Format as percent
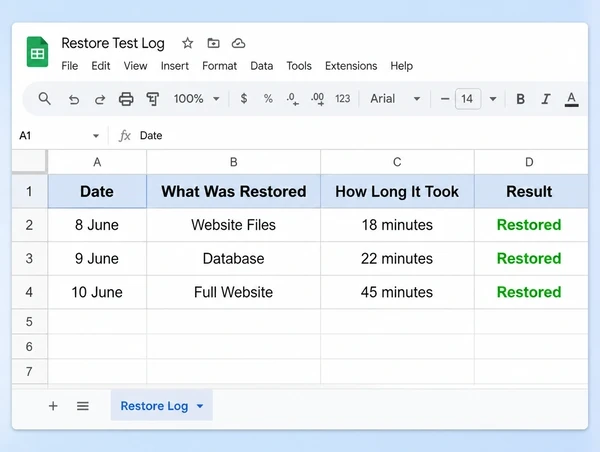Image resolution: width=600 pixels, height=452 pixels. click(268, 99)
